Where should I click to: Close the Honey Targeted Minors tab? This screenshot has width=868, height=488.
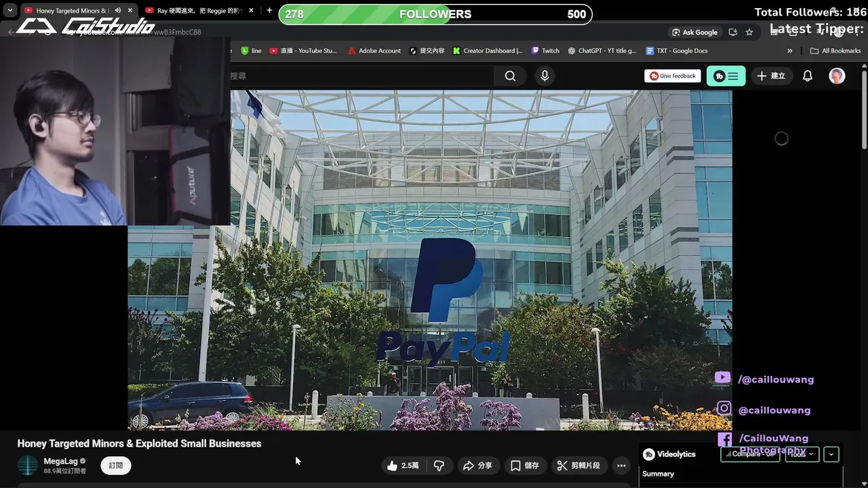tap(130, 10)
